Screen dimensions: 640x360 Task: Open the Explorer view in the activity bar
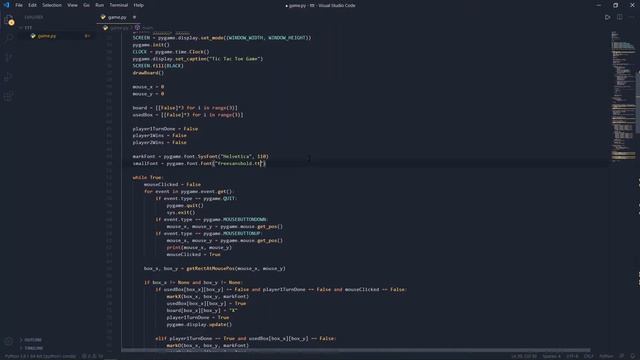9,20
